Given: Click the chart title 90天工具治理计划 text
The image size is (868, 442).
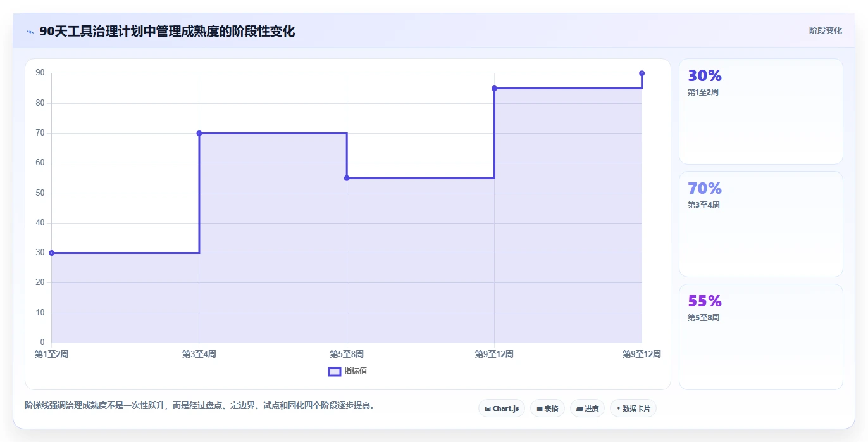Looking at the screenshot, I should point(167,31).
